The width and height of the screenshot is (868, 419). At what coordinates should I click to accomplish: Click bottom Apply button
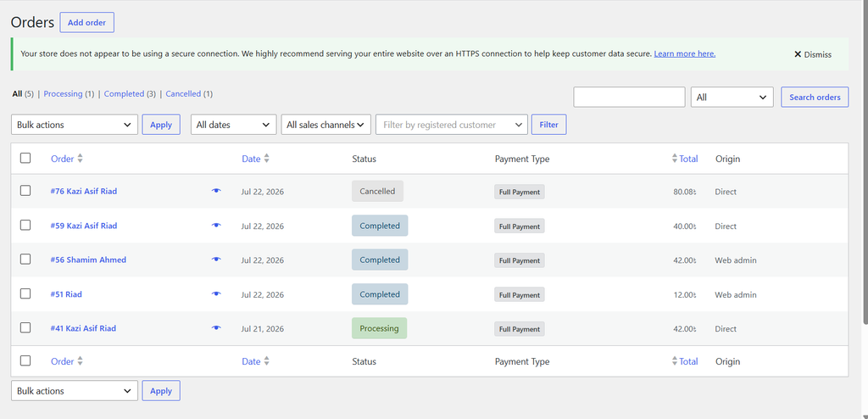tap(161, 391)
